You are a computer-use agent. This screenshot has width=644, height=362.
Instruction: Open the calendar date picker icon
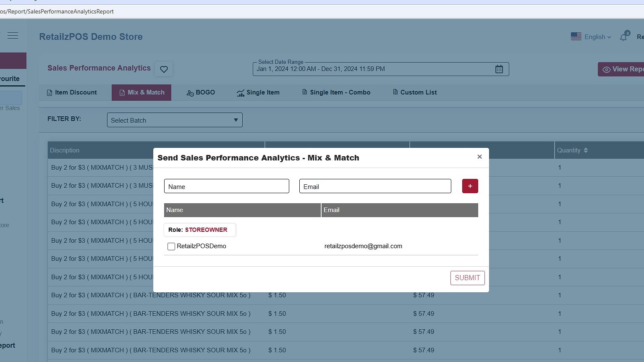tap(499, 69)
